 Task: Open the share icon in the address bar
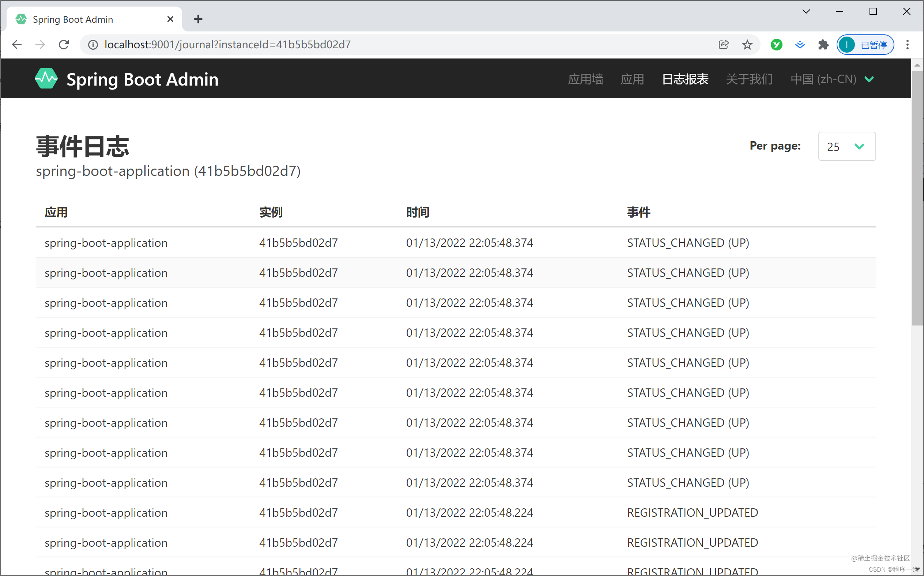click(x=723, y=45)
